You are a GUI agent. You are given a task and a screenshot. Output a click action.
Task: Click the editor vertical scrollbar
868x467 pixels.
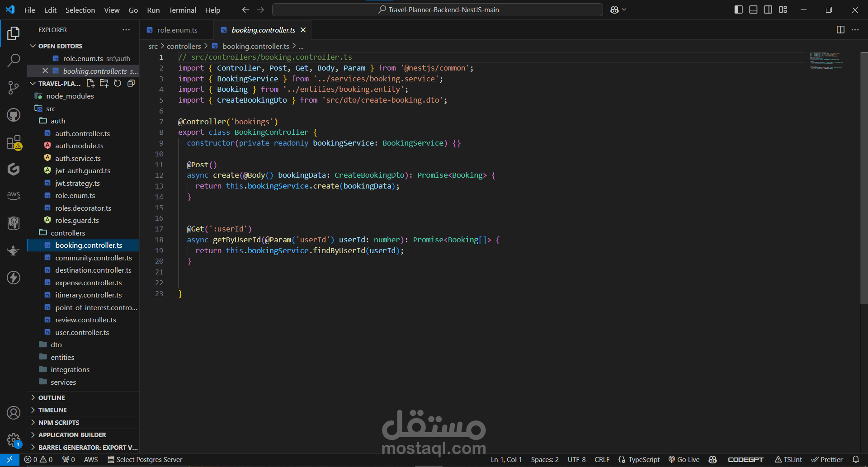click(x=864, y=178)
